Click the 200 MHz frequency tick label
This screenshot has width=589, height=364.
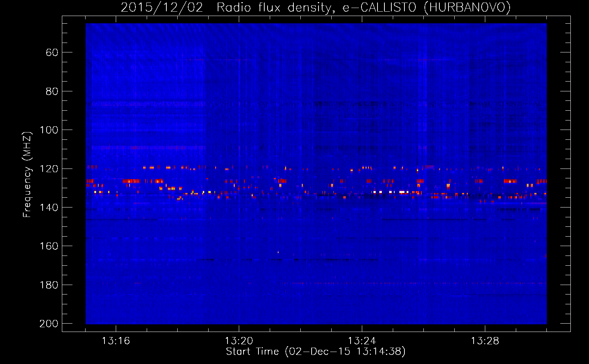[x=49, y=324]
